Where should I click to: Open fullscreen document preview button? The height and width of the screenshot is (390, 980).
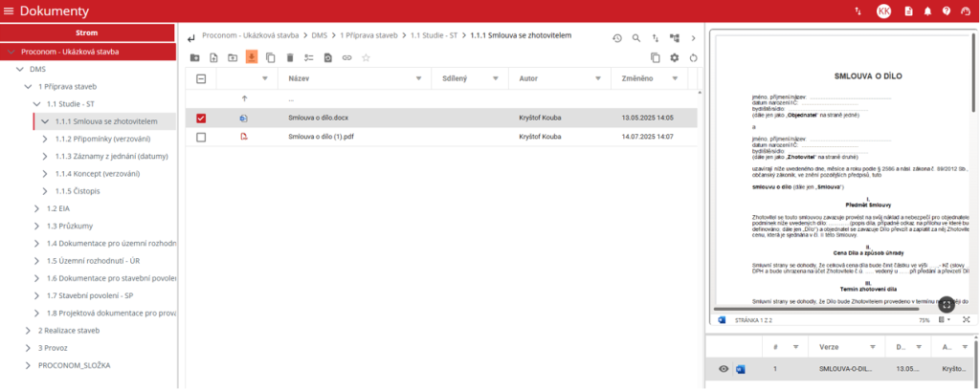tap(946, 304)
